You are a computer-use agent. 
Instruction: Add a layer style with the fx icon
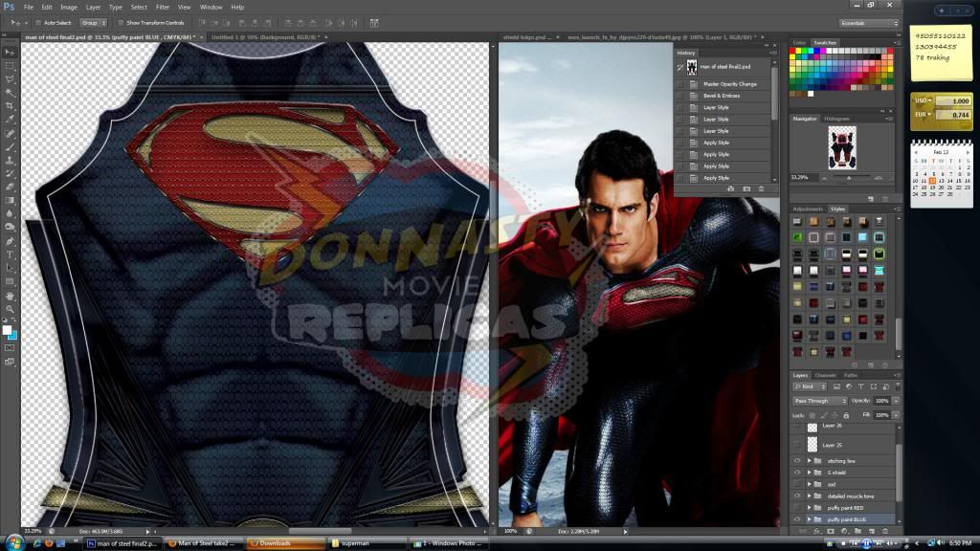click(816, 531)
